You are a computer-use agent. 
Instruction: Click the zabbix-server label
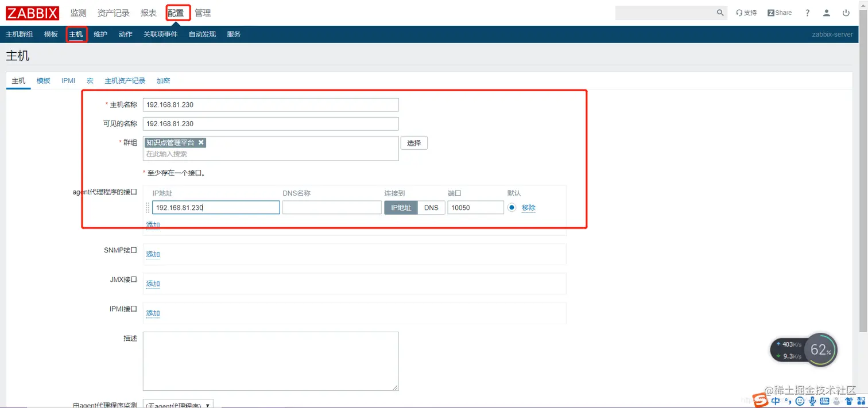click(x=832, y=34)
